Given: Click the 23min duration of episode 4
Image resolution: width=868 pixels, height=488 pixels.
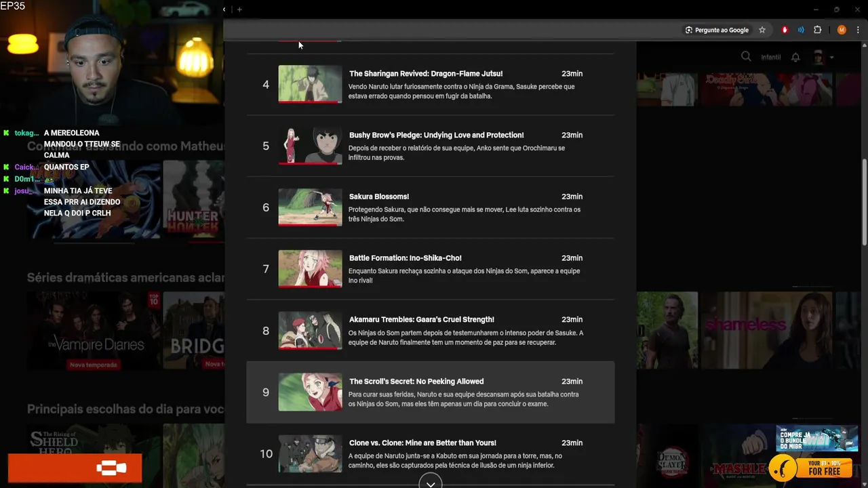Looking at the screenshot, I should coord(572,73).
